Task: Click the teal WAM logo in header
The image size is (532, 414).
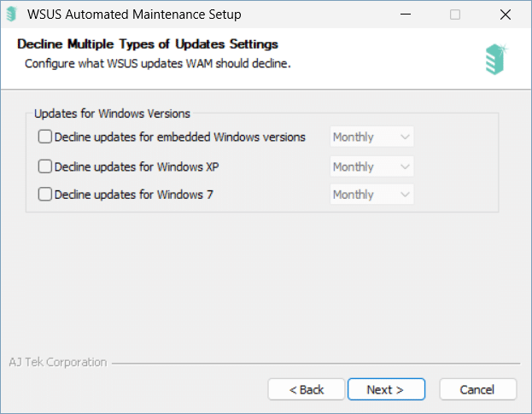Action: click(x=496, y=60)
